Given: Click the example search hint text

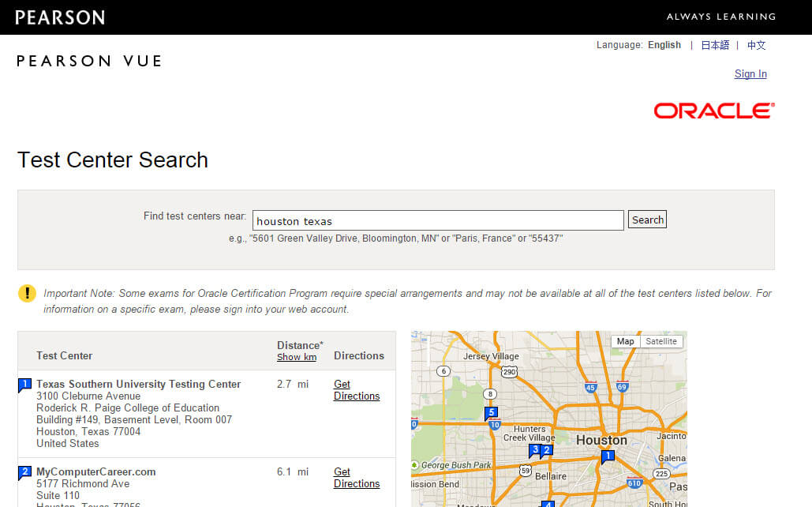Looking at the screenshot, I should click(x=395, y=238).
